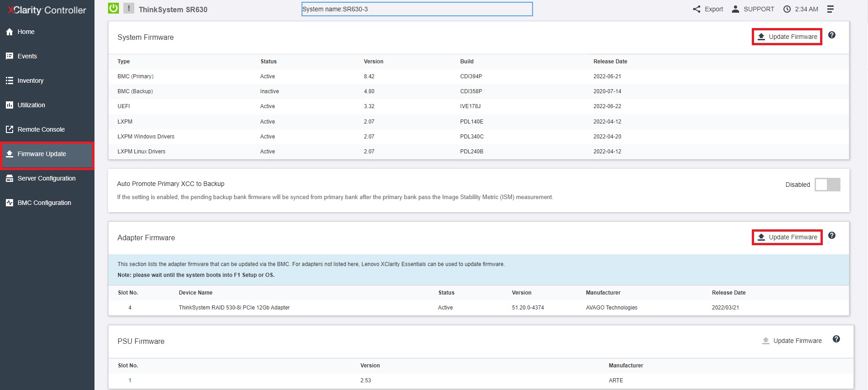Viewport: 868px width, 390px height.
Task: Open the hamburger menu at top right
Action: (830, 9)
